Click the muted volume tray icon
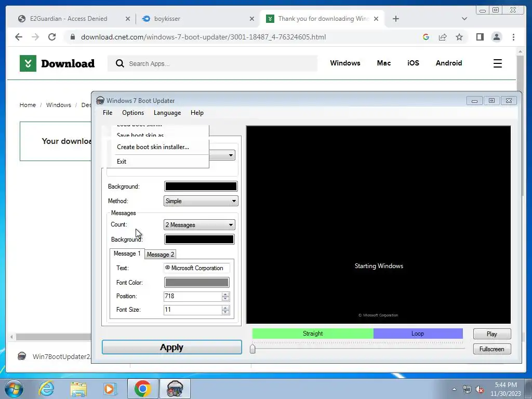Viewport: 532px width, 399px height. coord(480,390)
